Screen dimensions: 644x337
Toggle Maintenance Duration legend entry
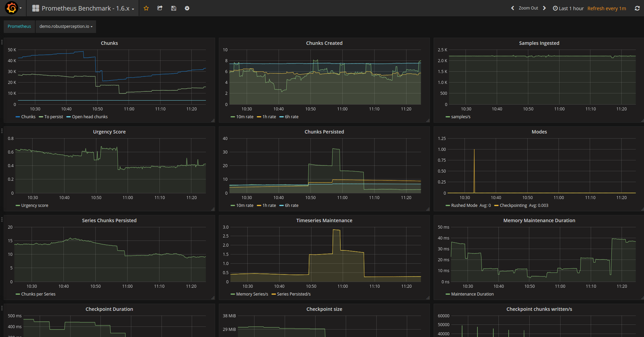pyautogui.click(x=472, y=294)
